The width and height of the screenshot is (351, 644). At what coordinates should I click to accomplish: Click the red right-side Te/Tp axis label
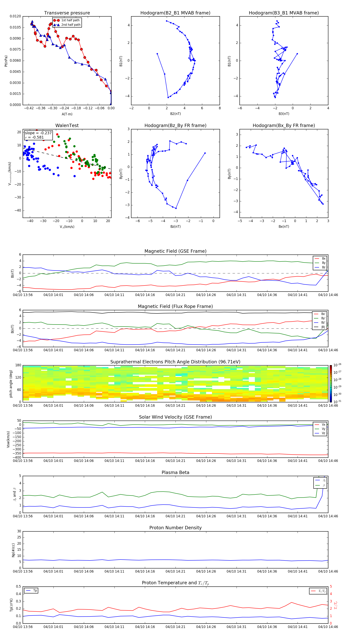click(x=336, y=605)
